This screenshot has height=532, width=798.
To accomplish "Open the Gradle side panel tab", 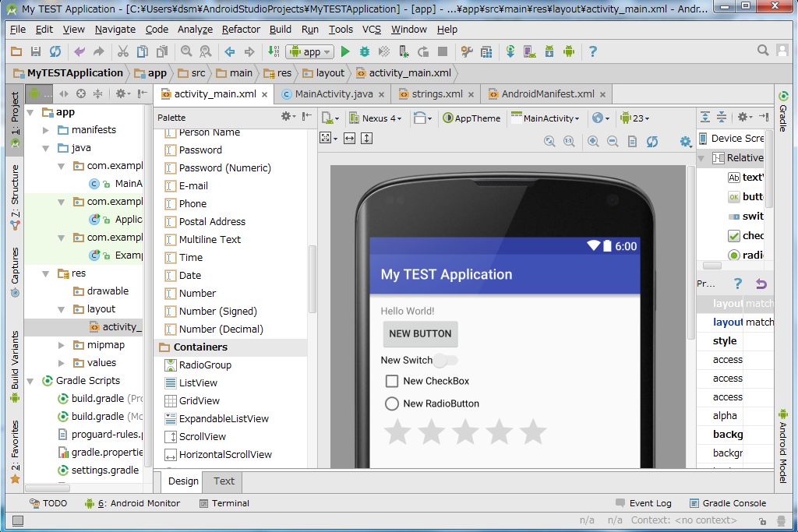I will coord(783,112).
